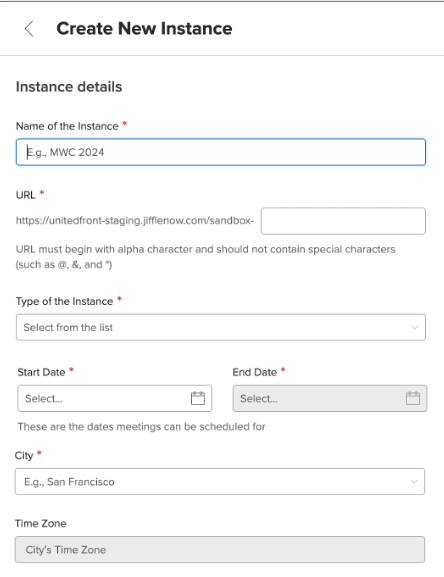This screenshot has width=444, height=577.
Task: Click the "City" field label
Action: point(24,456)
